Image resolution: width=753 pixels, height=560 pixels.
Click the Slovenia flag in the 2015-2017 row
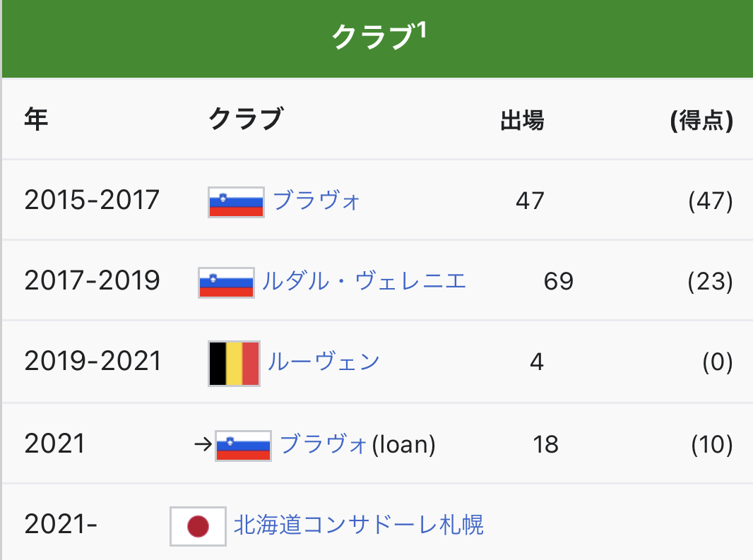pyautogui.click(x=236, y=202)
